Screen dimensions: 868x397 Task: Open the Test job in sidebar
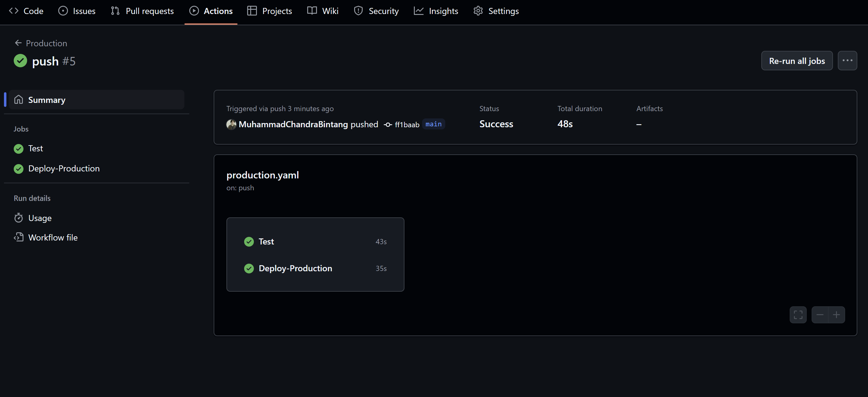35,149
